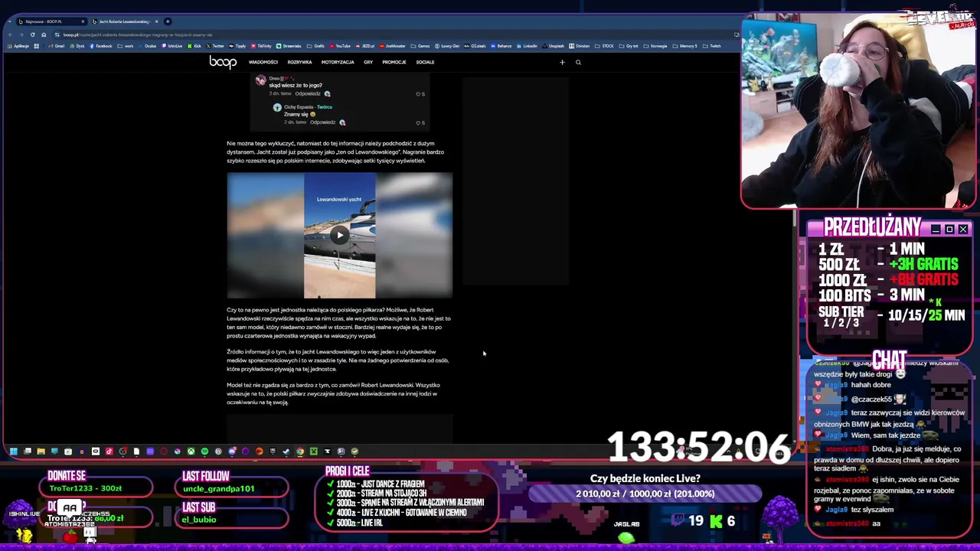Open LinkedIn bookmark
980x551 pixels.
point(526,46)
